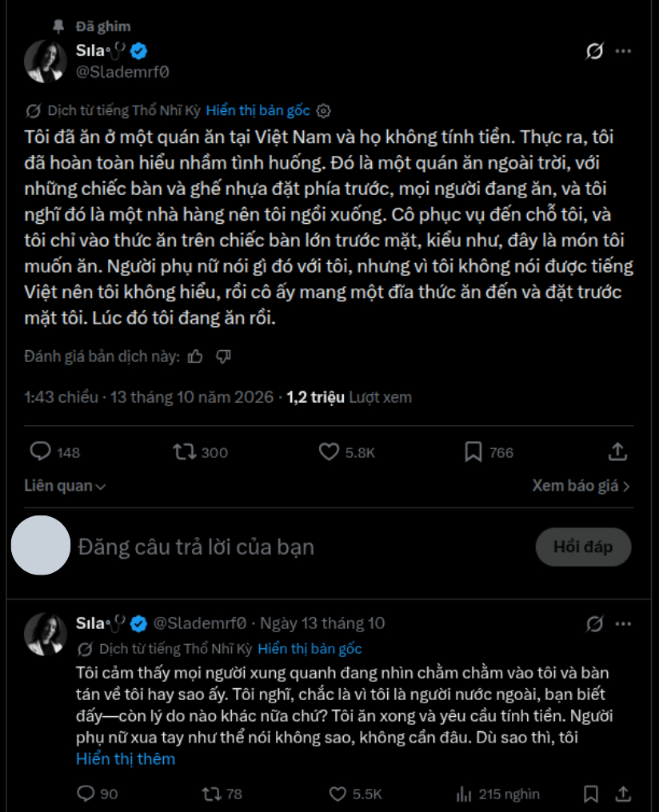Like the reply post with 5.5K likes

tap(355, 794)
